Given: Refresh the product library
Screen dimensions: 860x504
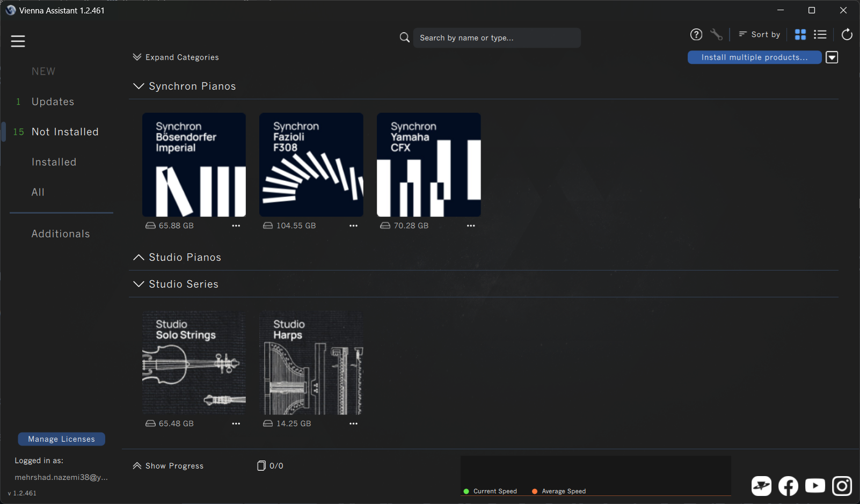Looking at the screenshot, I should pos(847,34).
